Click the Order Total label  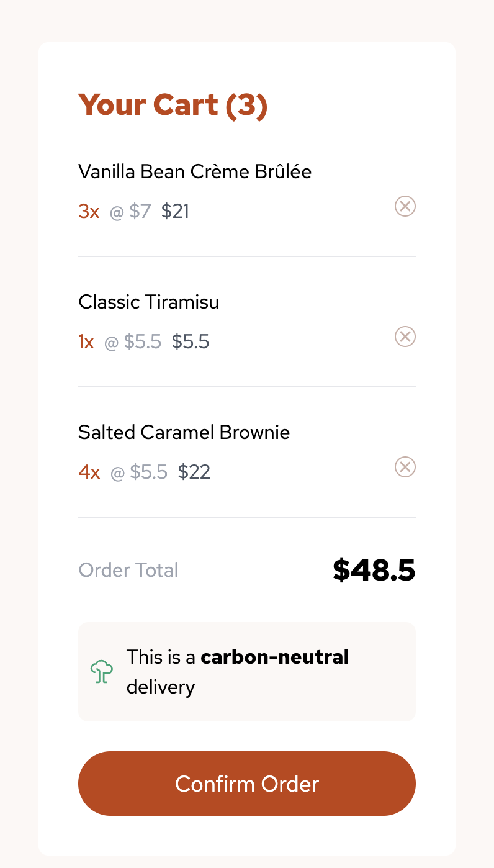coord(128,570)
